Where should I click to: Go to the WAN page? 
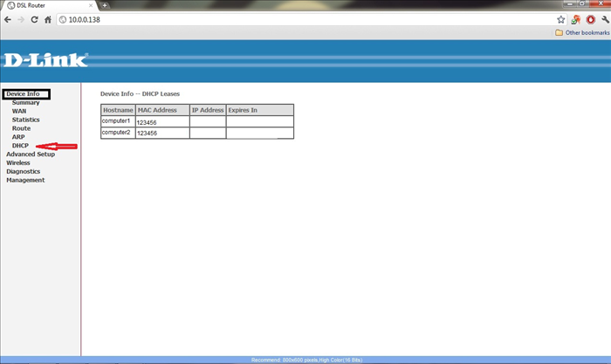coord(18,111)
